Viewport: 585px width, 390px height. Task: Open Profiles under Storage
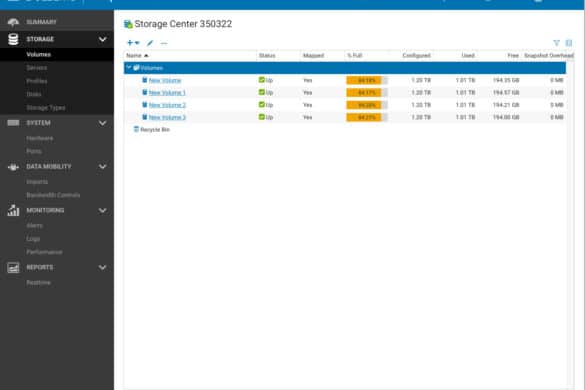(x=37, y=81)
